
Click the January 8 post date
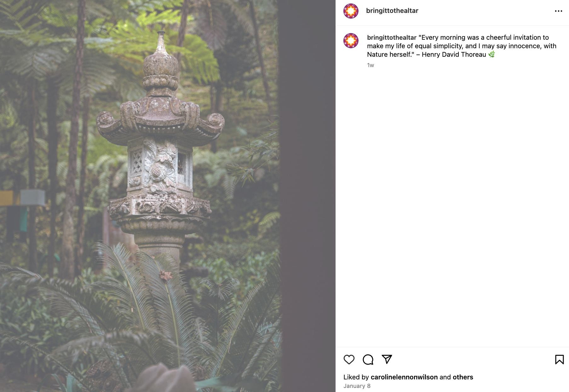coord(357,386)
